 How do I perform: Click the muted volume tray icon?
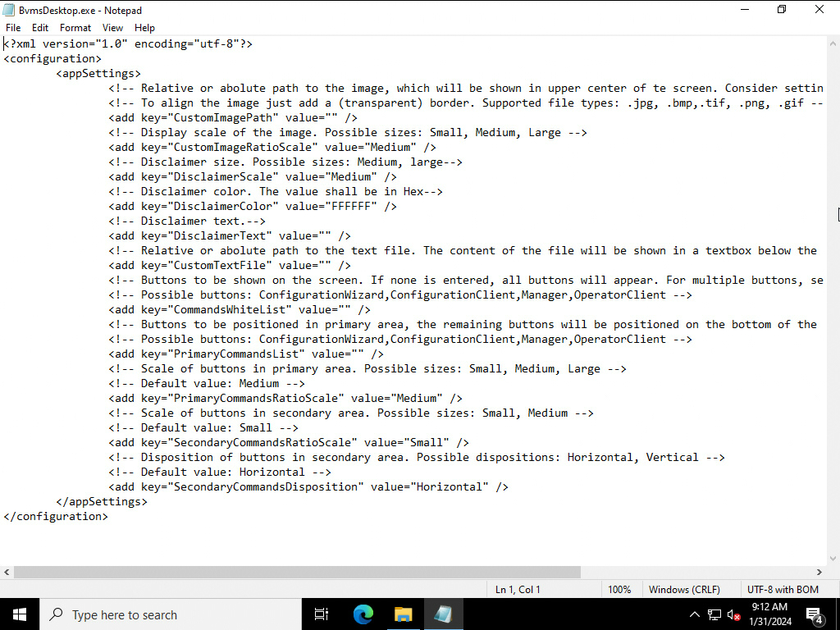click(x=733, y=614)
